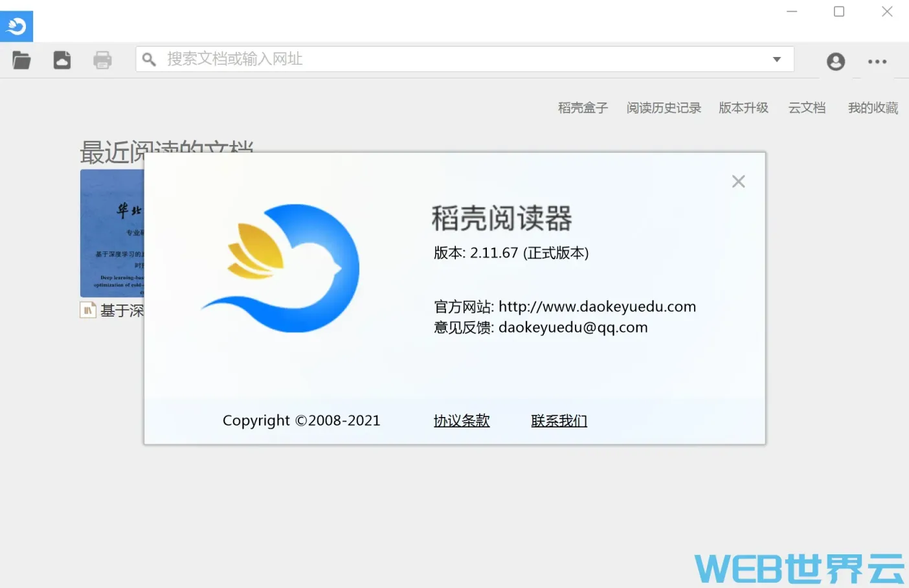Click the 稻壳阅读器 title in the dialog

click(502, 218)
